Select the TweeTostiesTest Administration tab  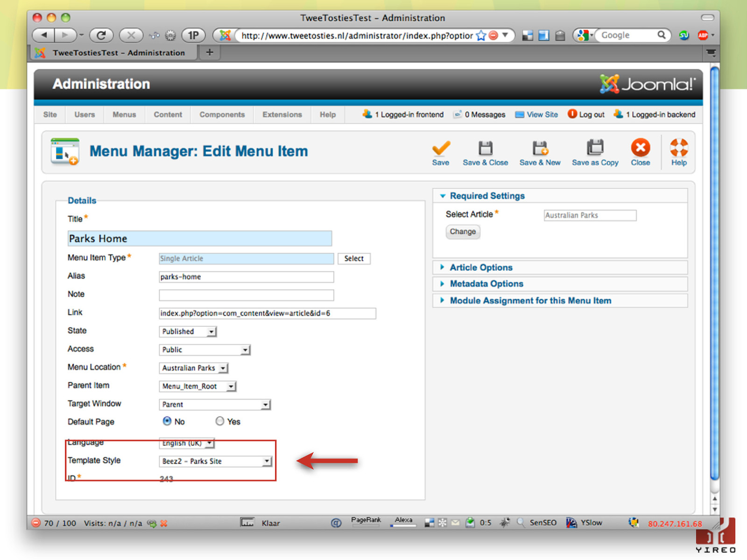point(114,53)
